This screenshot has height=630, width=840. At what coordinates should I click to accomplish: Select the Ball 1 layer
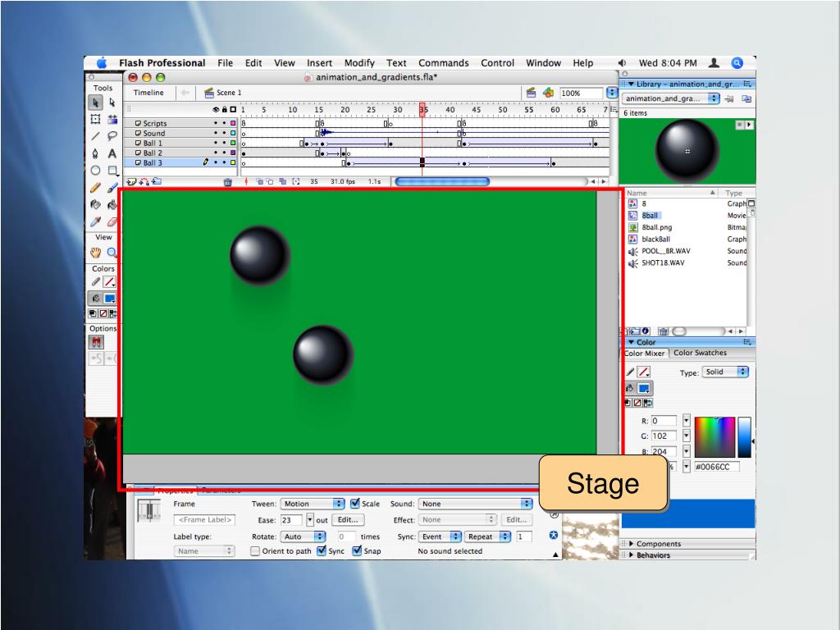point(154,143)
